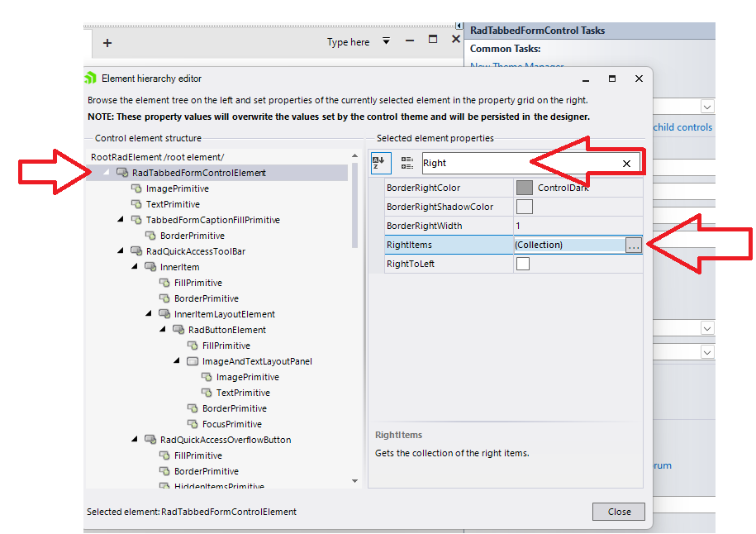Click the icon of FillPrimitive under RadButtonElement
The width and height of the screenshot is (756, 534).
tap(193, 346)
